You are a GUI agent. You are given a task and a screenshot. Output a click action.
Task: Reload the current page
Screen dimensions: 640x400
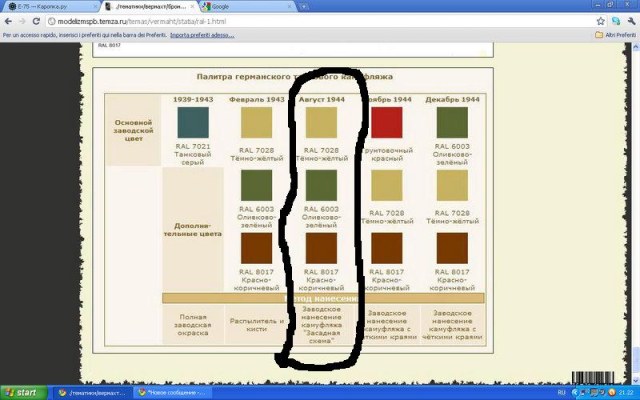[34, 20]
